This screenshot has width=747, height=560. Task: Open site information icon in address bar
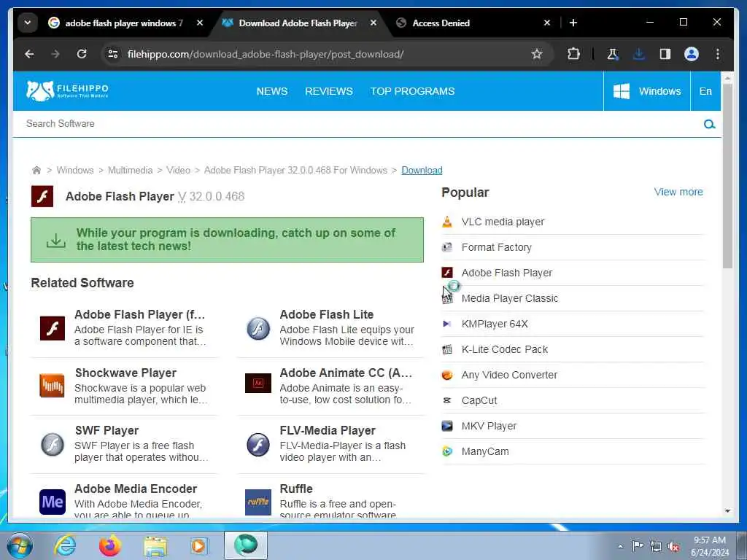(x=113, y=54)
